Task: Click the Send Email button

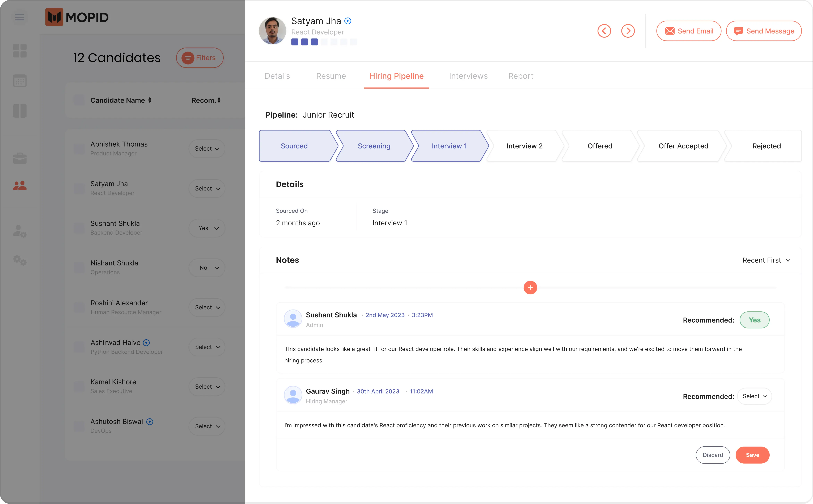Action: click(689, 31)
